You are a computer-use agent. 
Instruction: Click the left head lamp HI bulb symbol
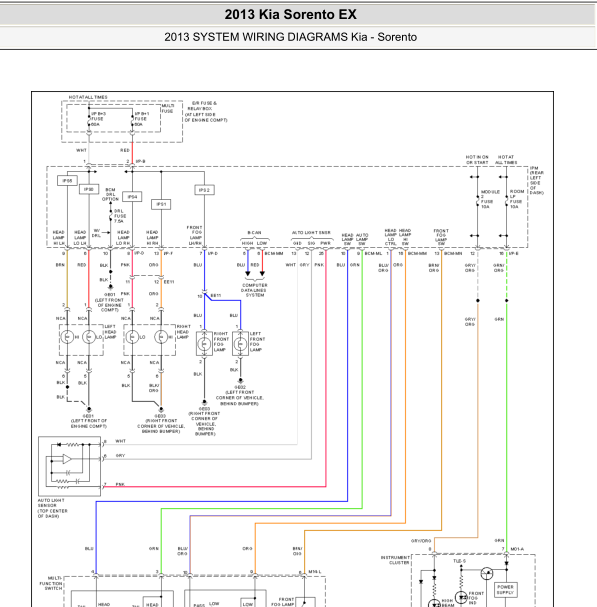[67, 337]
